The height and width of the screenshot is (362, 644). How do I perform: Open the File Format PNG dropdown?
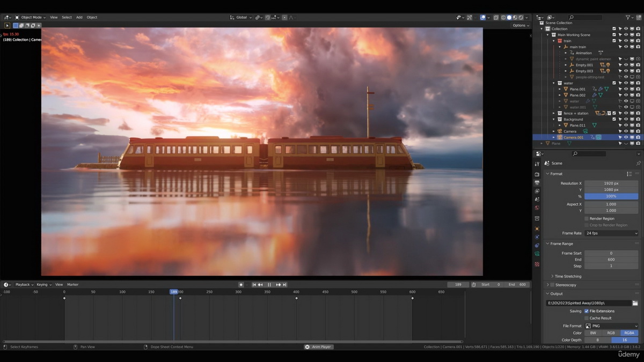pos(611,326)
